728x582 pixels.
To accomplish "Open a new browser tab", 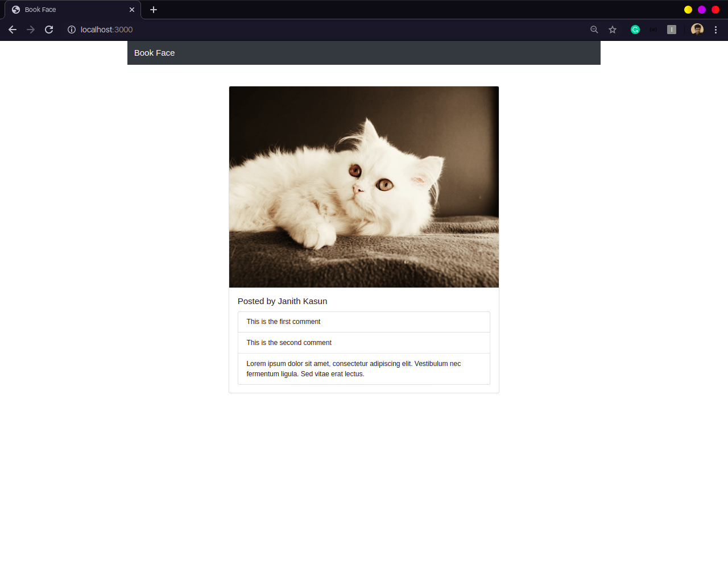I will 154,10.
